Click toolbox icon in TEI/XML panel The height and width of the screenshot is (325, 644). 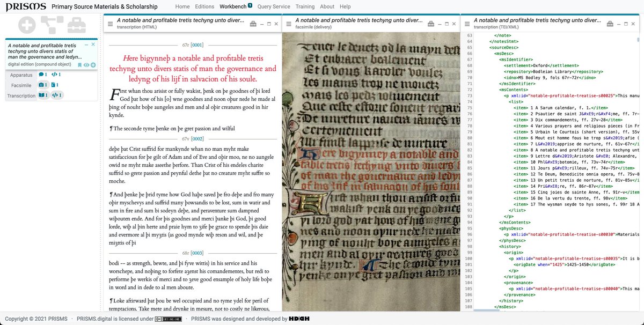coord(611,24)
